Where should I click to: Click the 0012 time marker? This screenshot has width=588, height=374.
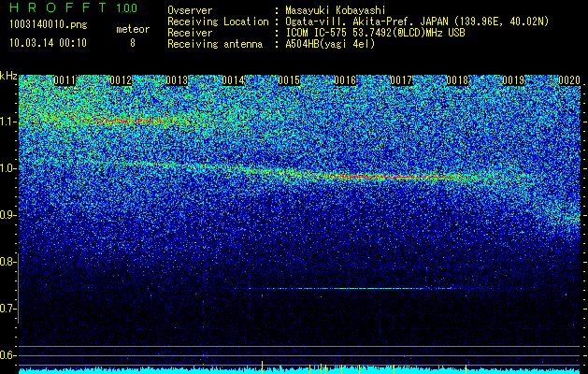coord(121,80)
